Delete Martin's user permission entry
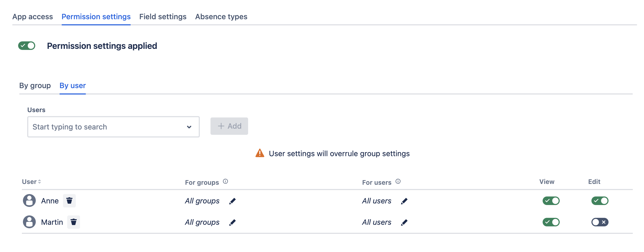644x252 pixels. [73, 222]
